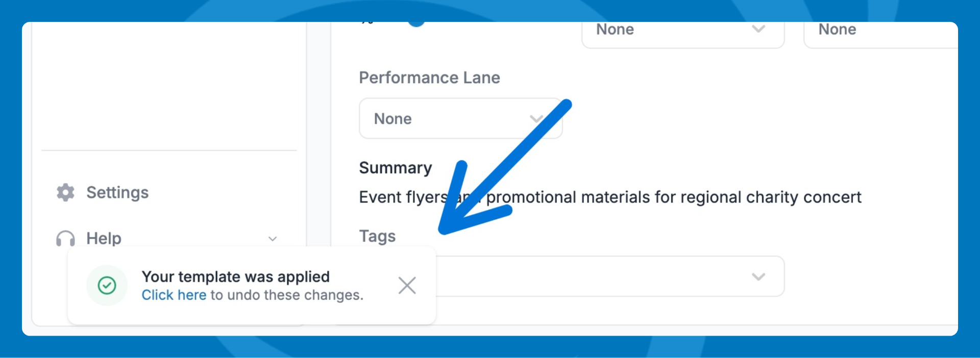Click inside the Tags field
The image size is (980, 358).
[587, 276]
